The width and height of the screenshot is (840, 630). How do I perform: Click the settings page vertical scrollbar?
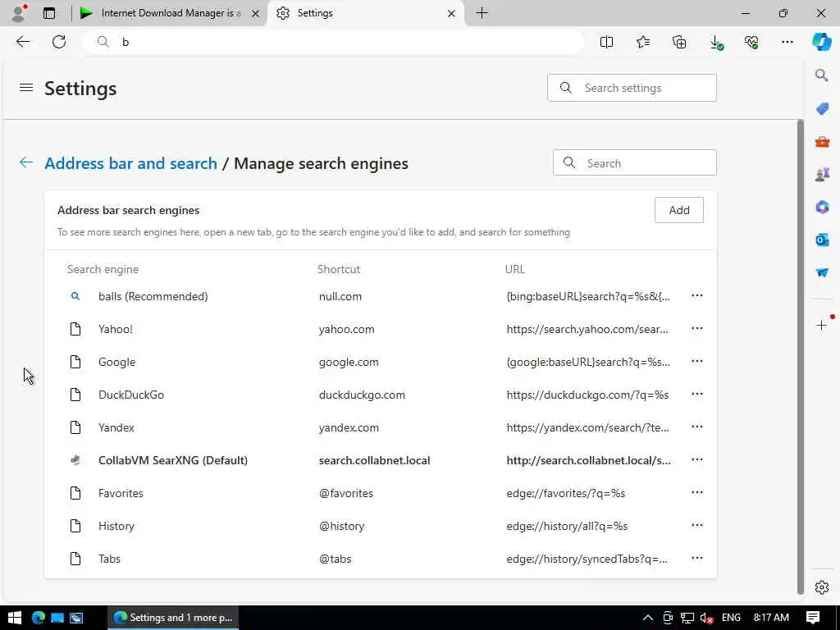pos(801,353)
